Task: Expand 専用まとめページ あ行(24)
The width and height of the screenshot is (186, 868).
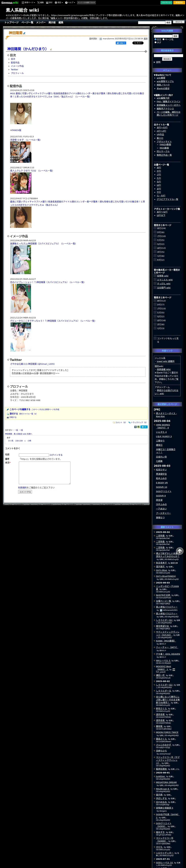Action: 155,228
